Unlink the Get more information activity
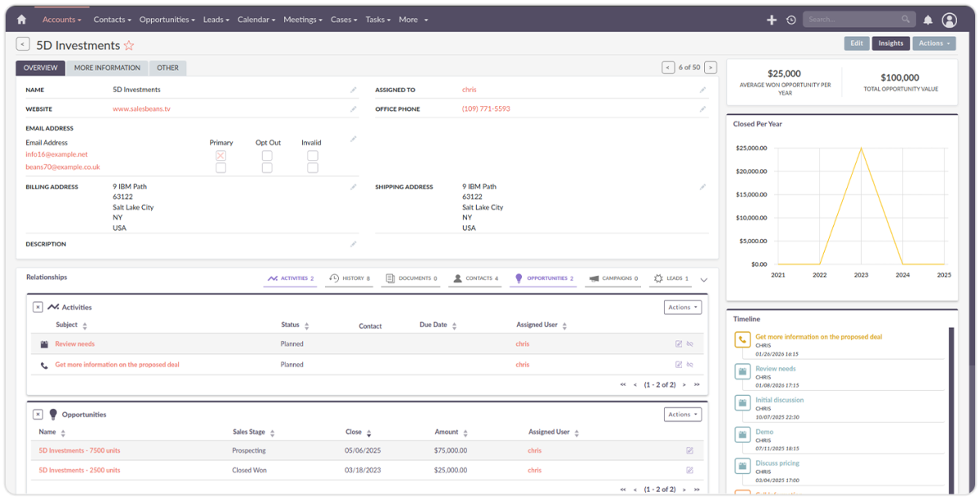 coord(690,364)
